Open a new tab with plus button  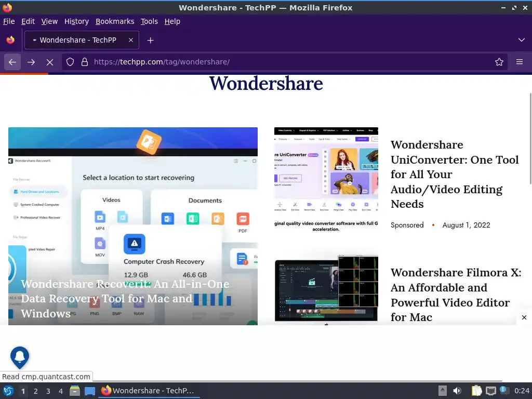pyautogui.click(x=150, y=41)
